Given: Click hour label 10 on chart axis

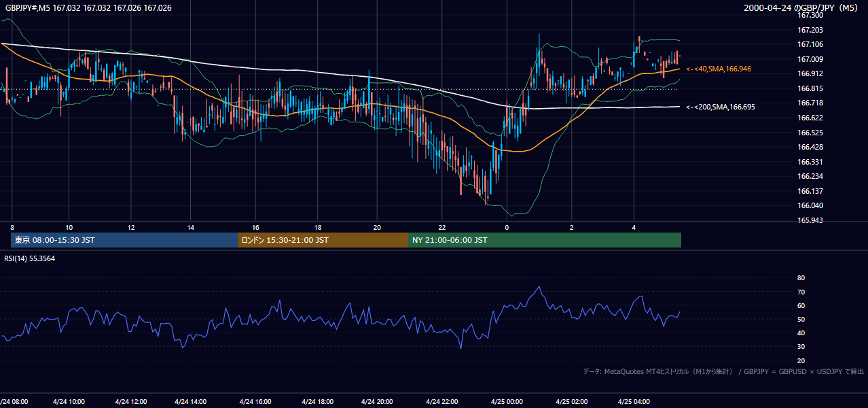Looking at the screenshot, I should (69, 227).
